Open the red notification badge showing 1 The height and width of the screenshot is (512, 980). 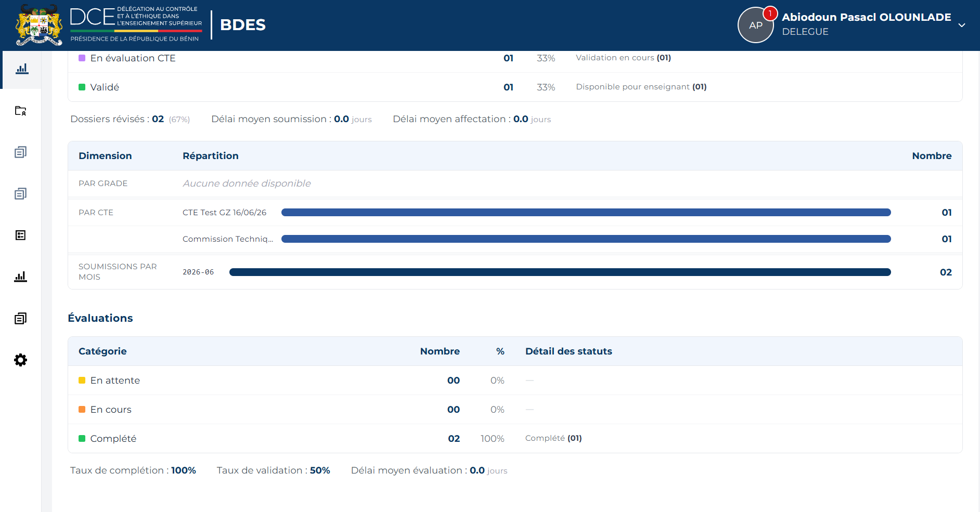(770, 13)
